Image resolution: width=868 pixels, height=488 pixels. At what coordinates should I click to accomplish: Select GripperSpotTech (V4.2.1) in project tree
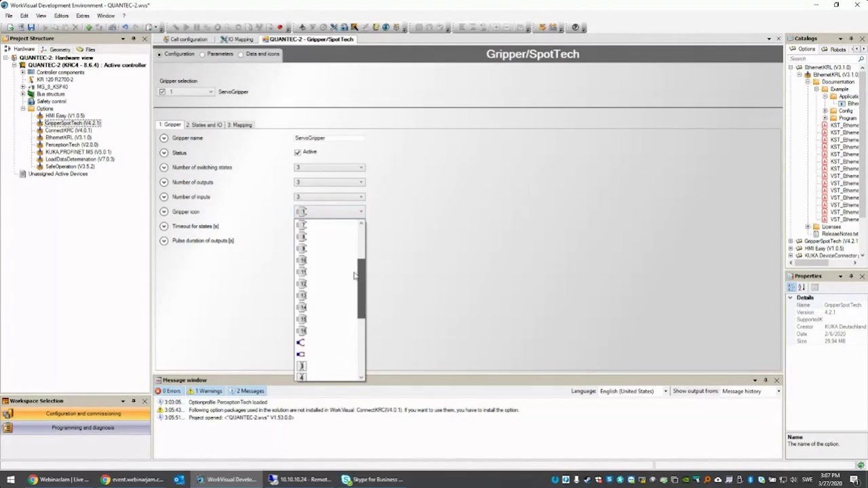(73, 123)
